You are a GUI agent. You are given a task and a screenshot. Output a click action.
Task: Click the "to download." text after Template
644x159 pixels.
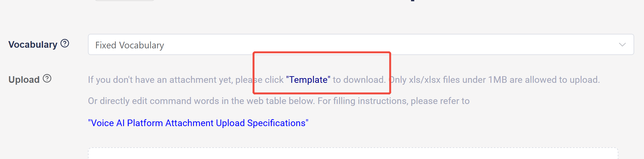click(x=359, y=80)
